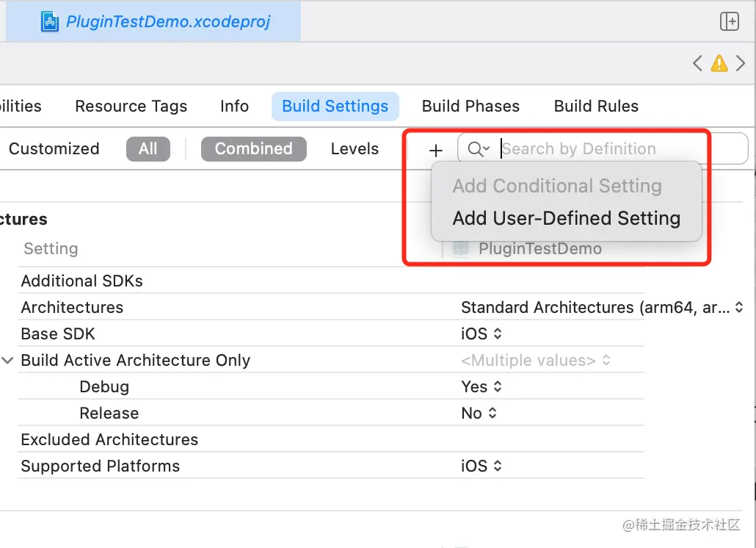
Task: Choose Add User-Defined Setting
Action: (x=567, y=218)
